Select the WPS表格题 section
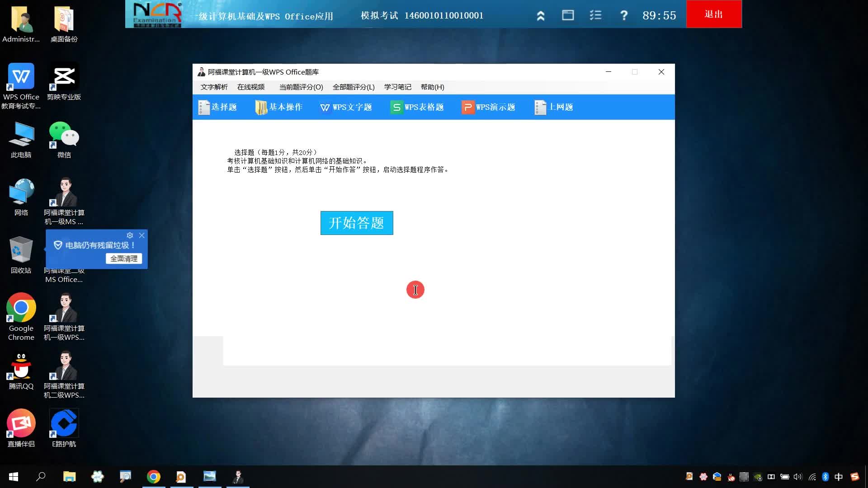The width and height of the screenshot is (868, 488). [417, 107]
